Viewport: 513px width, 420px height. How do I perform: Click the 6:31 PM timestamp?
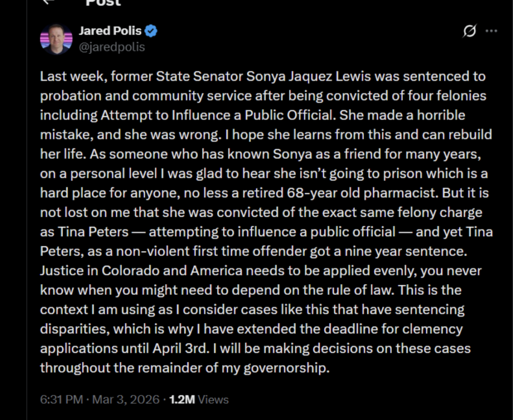pos(61,399)
